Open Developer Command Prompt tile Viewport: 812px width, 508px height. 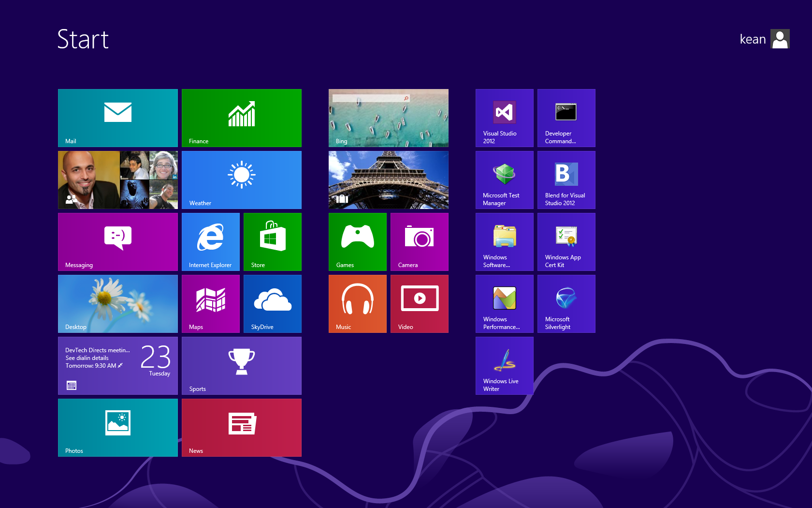(566, 118)
